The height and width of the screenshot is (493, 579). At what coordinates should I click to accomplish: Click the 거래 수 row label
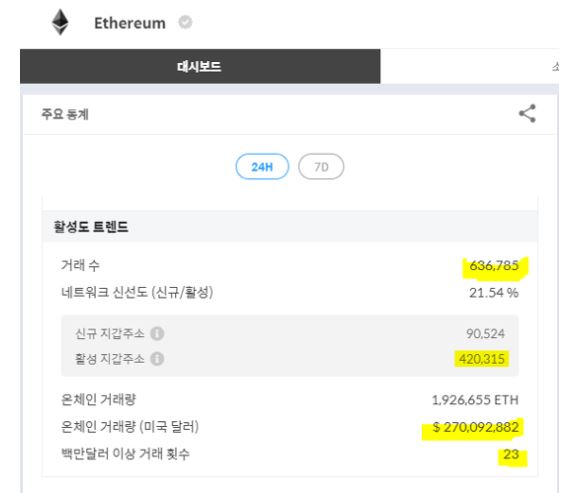pos(80,265)
